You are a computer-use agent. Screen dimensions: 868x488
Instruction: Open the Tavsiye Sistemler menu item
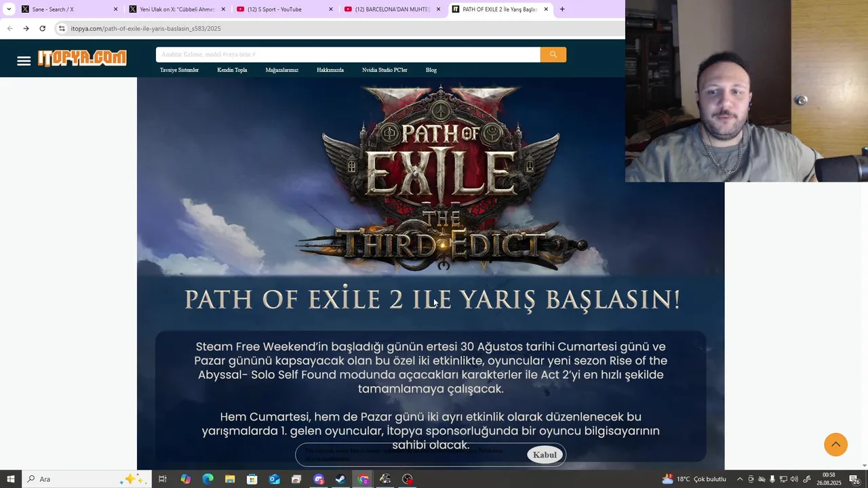pos(179,70)
